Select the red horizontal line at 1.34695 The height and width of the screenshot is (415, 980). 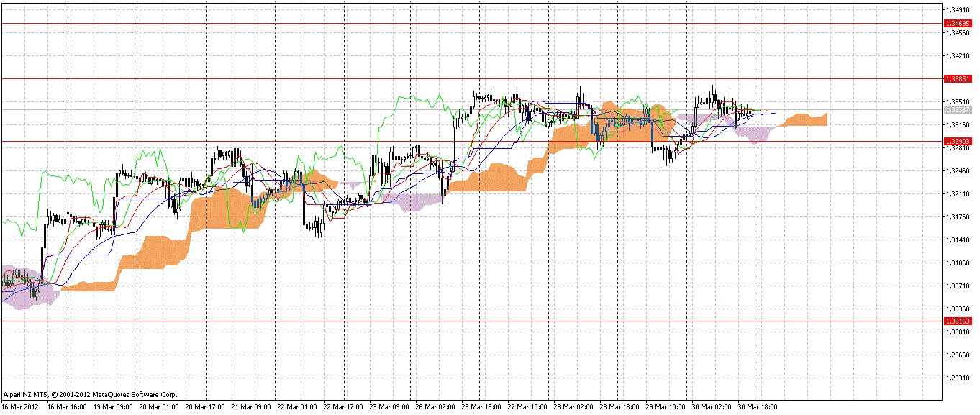click(432, 24)
